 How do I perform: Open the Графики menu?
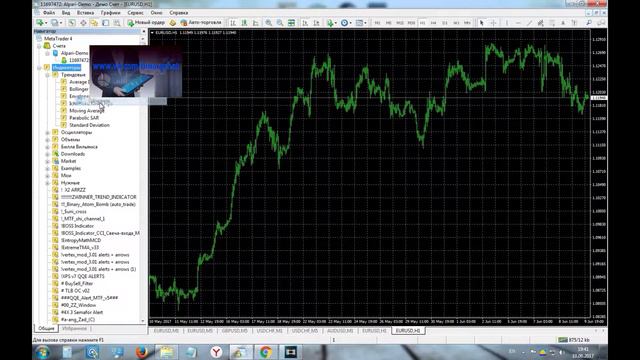111,13
